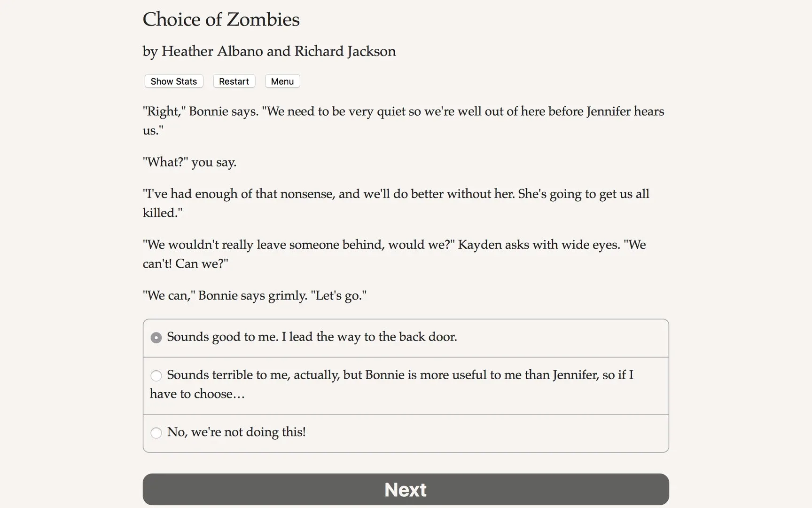Click the '"What?" you say.' line

tap(189, 162)
